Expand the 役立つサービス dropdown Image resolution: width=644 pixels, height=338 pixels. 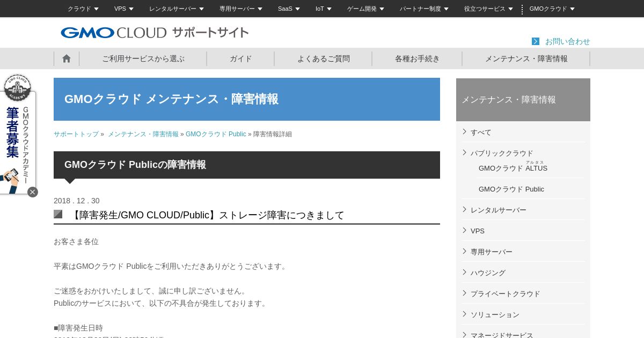tap(488, 9)
